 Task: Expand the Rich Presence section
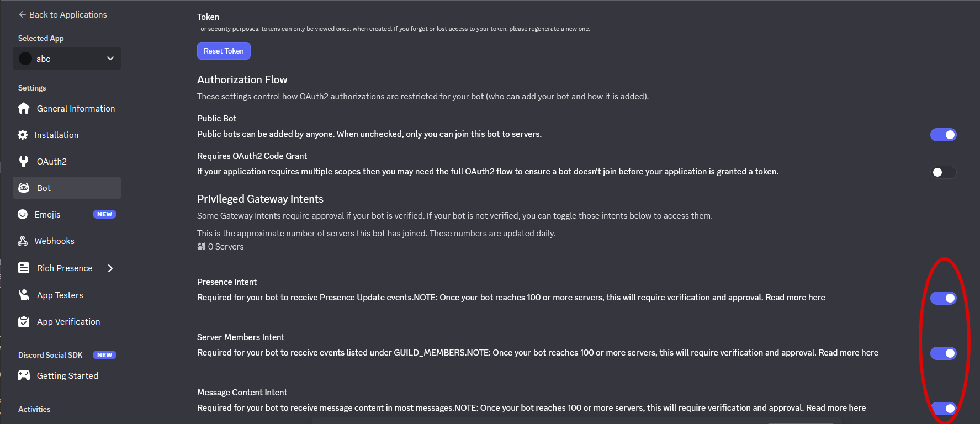point(110,268)
